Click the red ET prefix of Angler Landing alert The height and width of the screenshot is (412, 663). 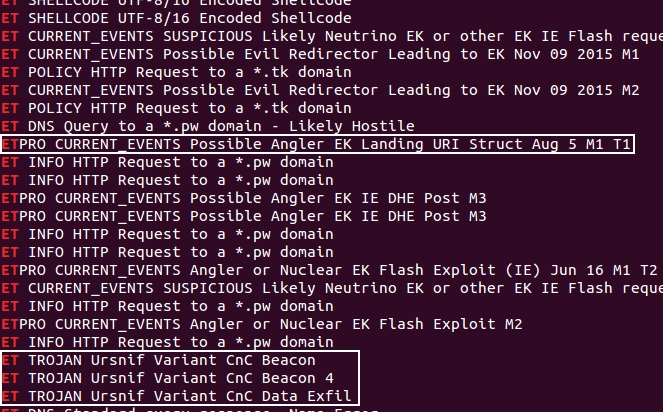coord(10,144)
